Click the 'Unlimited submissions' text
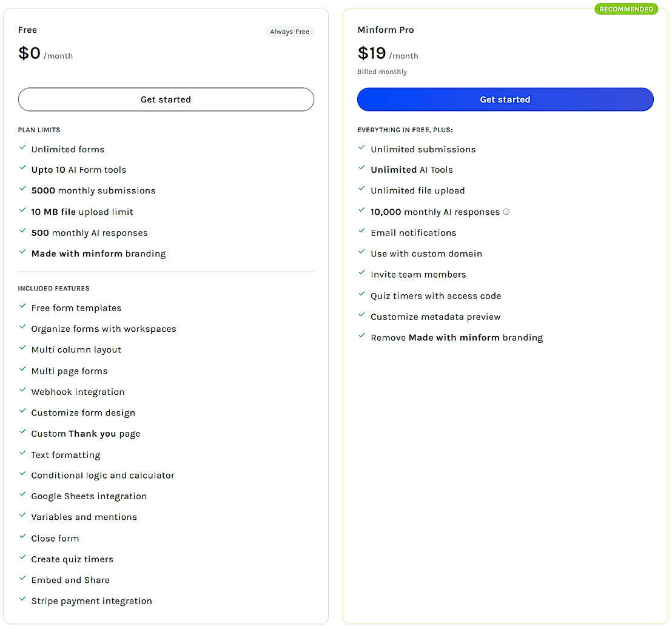The image size is (672, 629). pos(423,150)
